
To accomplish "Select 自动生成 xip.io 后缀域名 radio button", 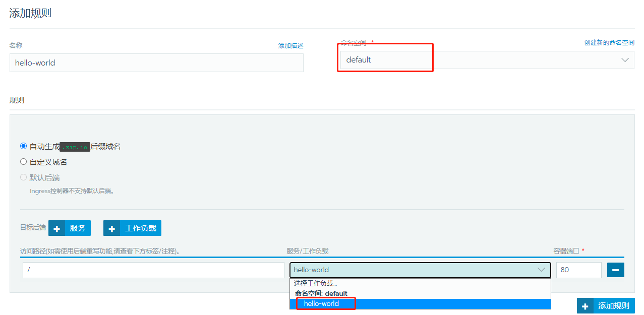I will click(23, 146).
